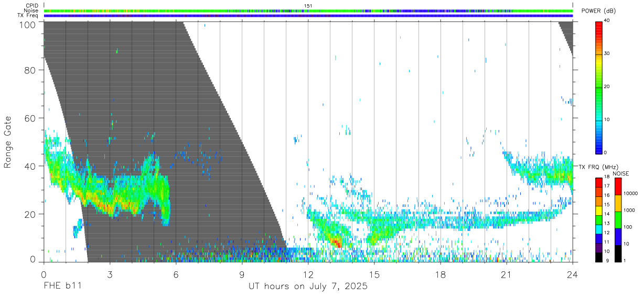Click the 13 label on TX FRQ scale
644x297 pixels.
(x=607, y=223)
